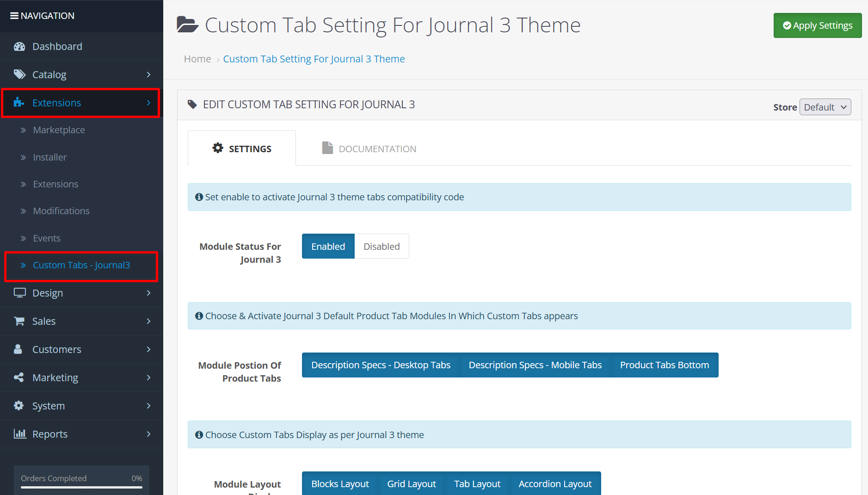Expand the Customers menu chevron
The width and height of the screenshot is (868, 495).
coord(148,349)
